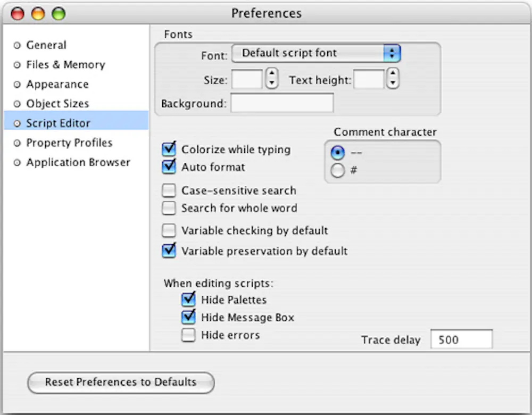This screenshot has width=532, height=415.
Task: Select the -- comment character
Action: click(338, 152)
